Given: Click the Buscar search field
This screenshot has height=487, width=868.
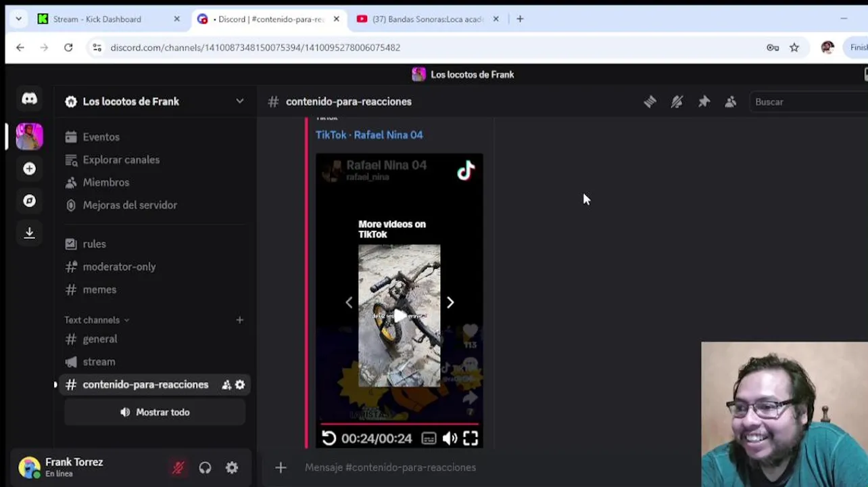Looking at the screenshot, I should (808, 101).
